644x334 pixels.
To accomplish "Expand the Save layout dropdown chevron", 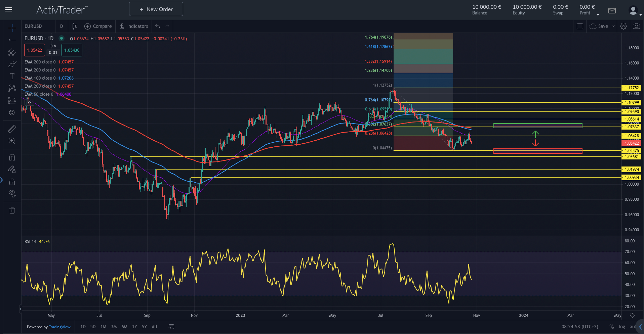I will point(614,26).
